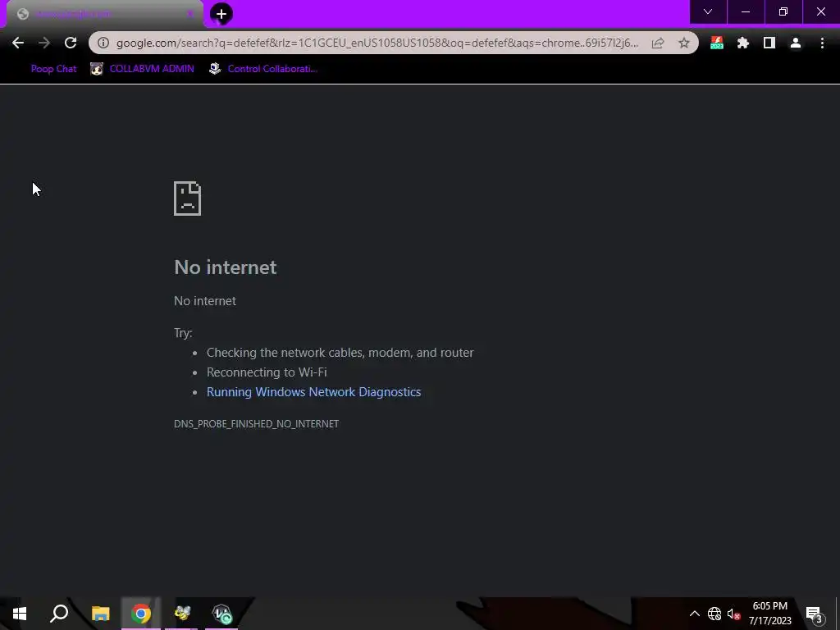Expand the tab search chevron
Screen dimensions: 840x630
click(708, 11)
